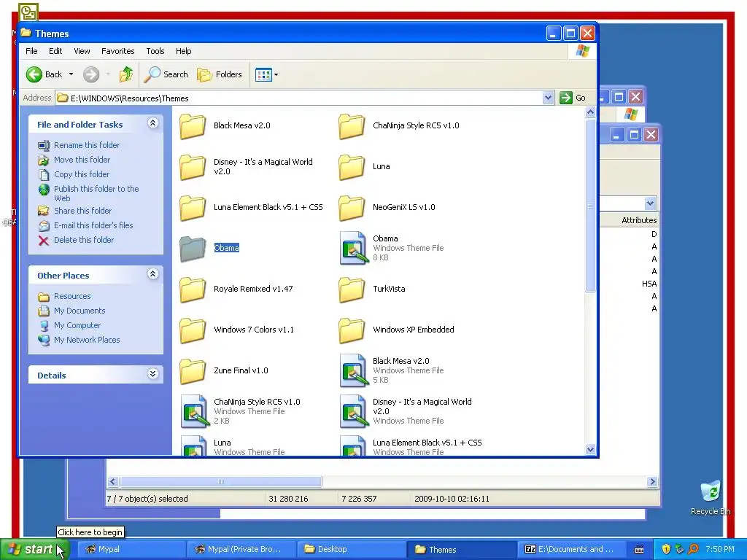747x560 pixels.
Task: Expand the Address bar dropdown
Action: pos(548,98)
